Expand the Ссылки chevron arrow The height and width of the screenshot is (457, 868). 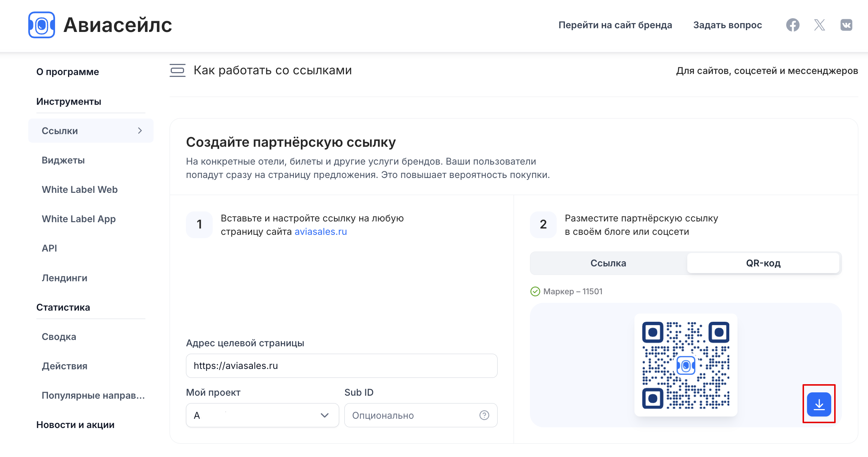(140, 130)
